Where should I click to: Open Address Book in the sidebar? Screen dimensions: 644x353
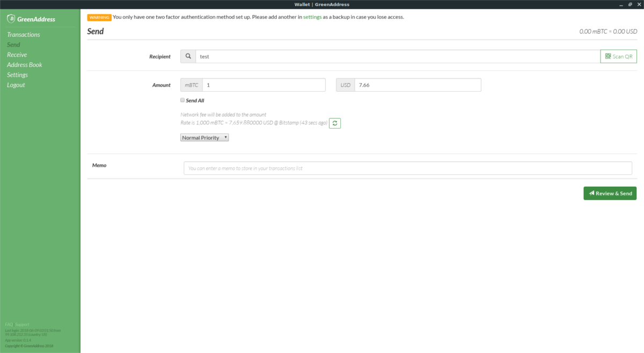click(25, 65)
